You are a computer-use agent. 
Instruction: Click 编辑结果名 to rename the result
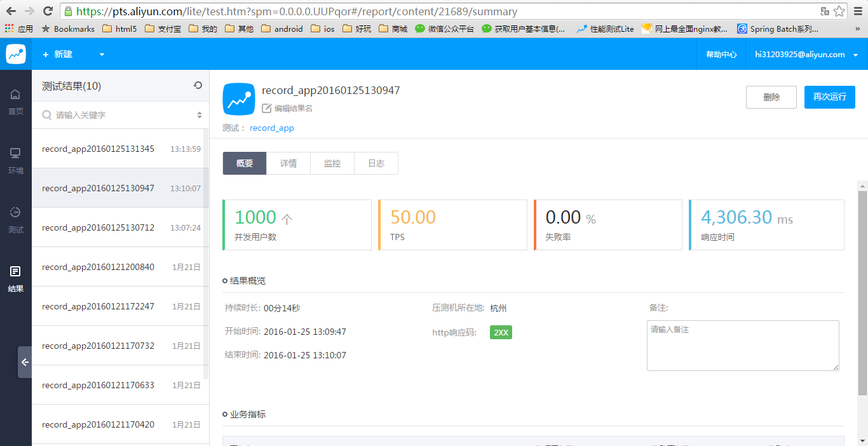tap(294, 109)
